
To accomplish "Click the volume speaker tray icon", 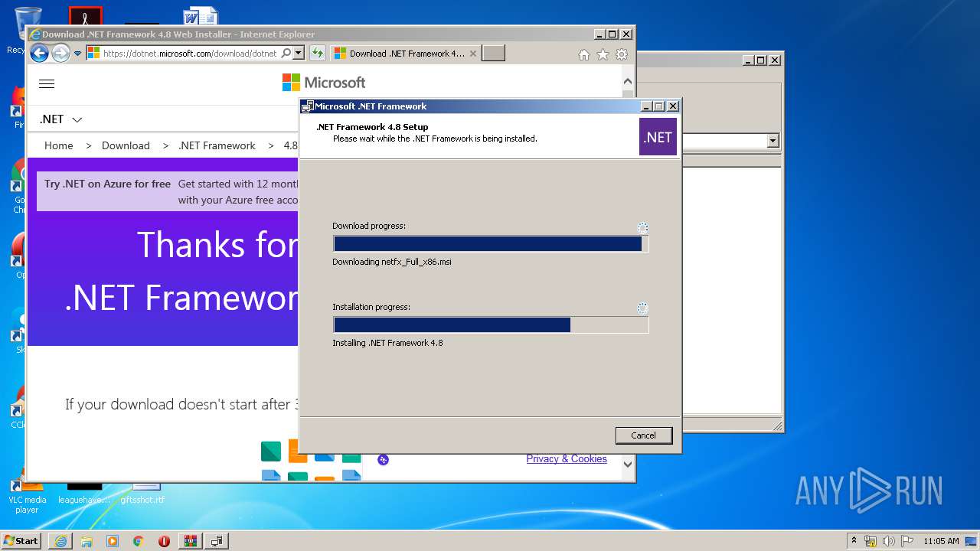I will point(889,541).
